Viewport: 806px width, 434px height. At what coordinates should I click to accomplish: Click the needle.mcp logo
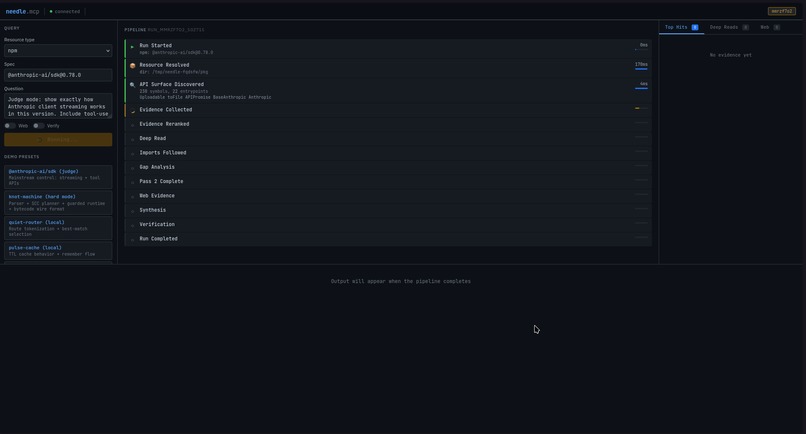22,11
